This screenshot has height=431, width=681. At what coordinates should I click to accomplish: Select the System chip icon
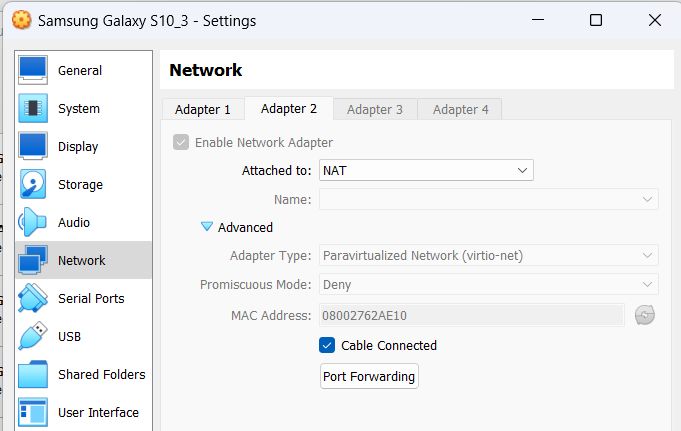coord(33,108)
